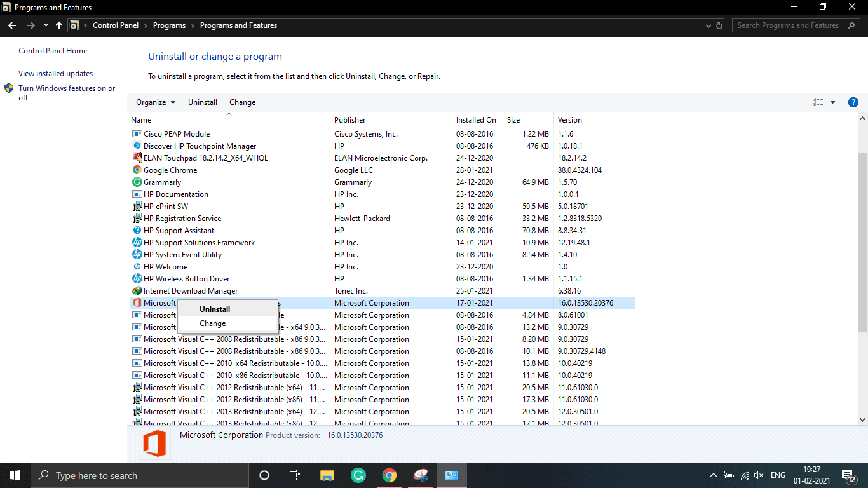868x488 pixels.
Task: Click the list's scroll up arrow
Action: 862,119
